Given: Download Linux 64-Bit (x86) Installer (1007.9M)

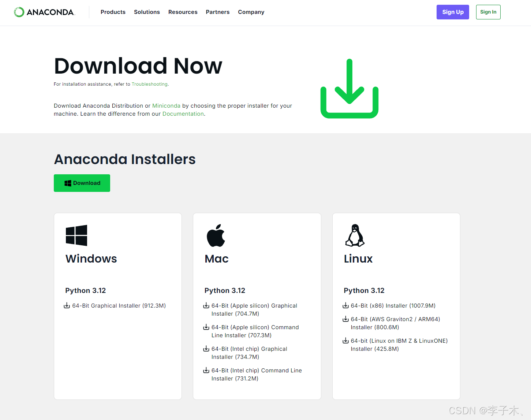Looking at the screenshot, I should (393, 306).
